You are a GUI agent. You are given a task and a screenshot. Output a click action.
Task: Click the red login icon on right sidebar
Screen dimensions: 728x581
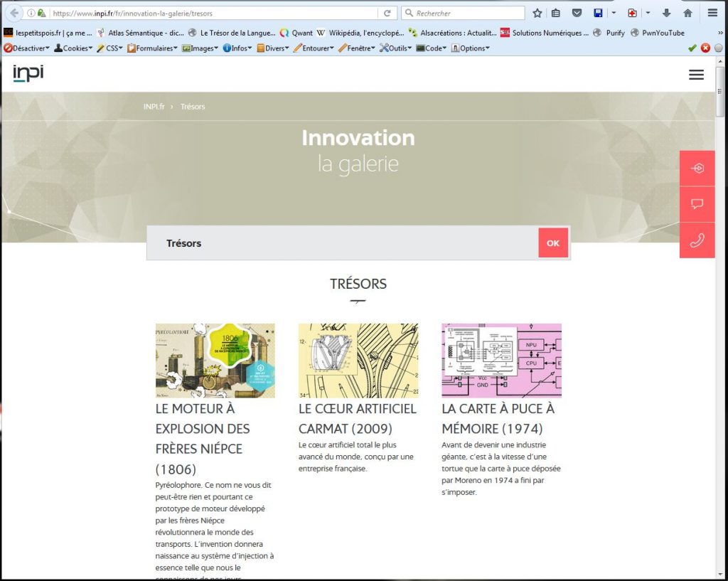pos(697,169)
